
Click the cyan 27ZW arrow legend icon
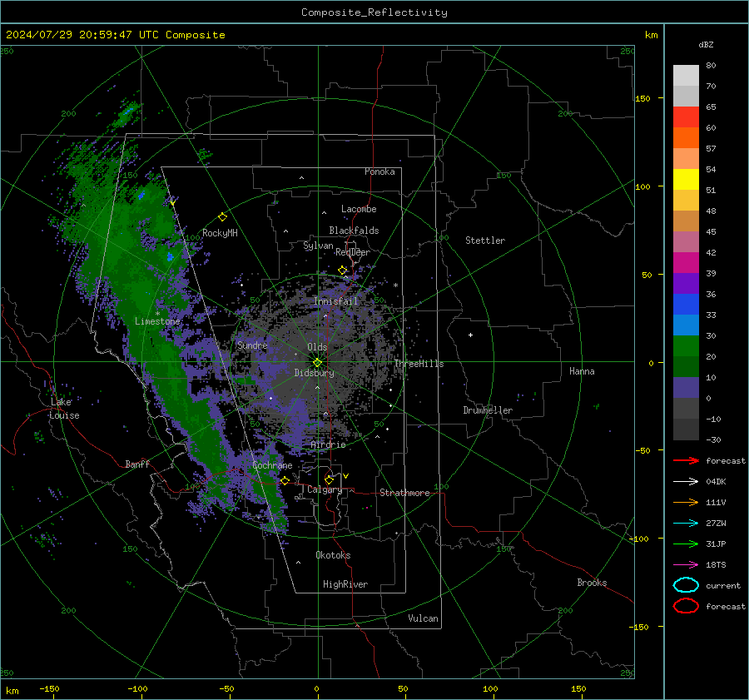(686, 524)
